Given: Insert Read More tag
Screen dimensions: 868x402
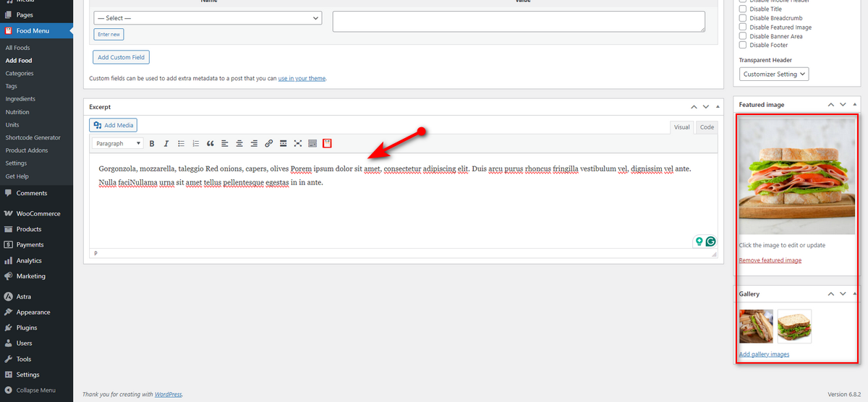Looking at the screenshot, I should click(284, 144).
